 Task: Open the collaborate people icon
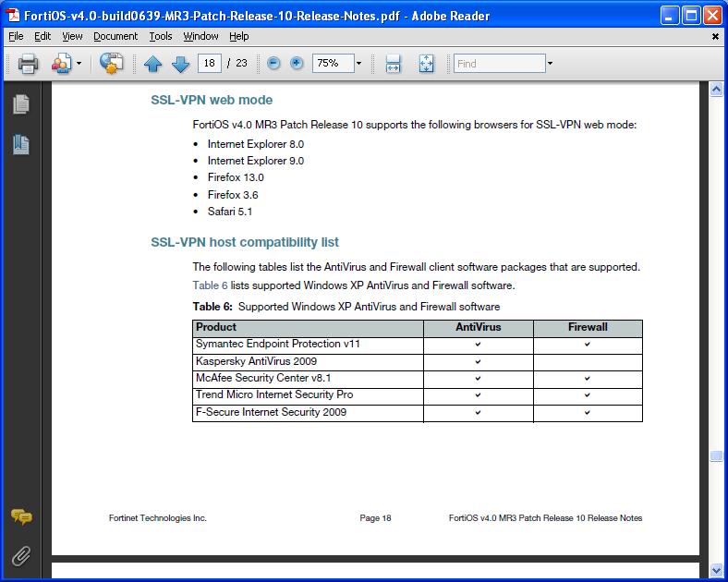click(x=62, y=64)
